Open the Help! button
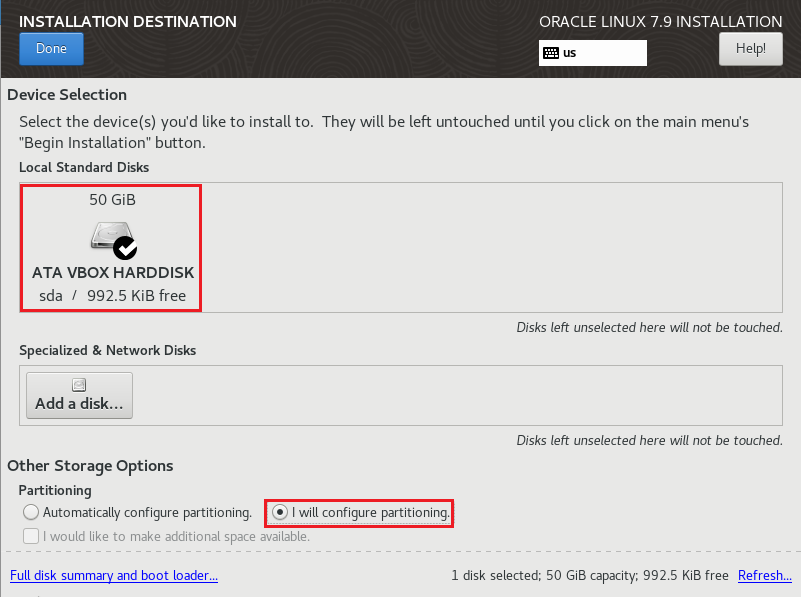Image resolution: width=801 pixels, height=597 pixels. tap(750, 49)
